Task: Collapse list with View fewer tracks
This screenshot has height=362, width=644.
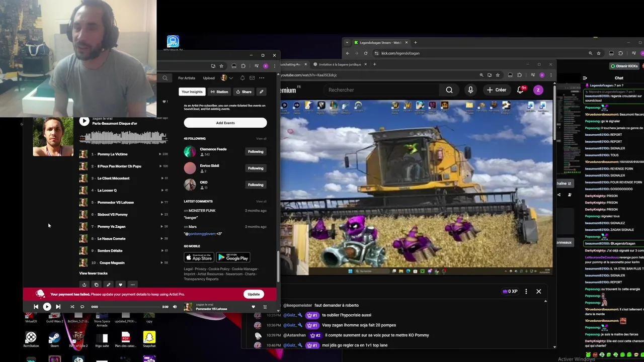Action: click(93, 274)
